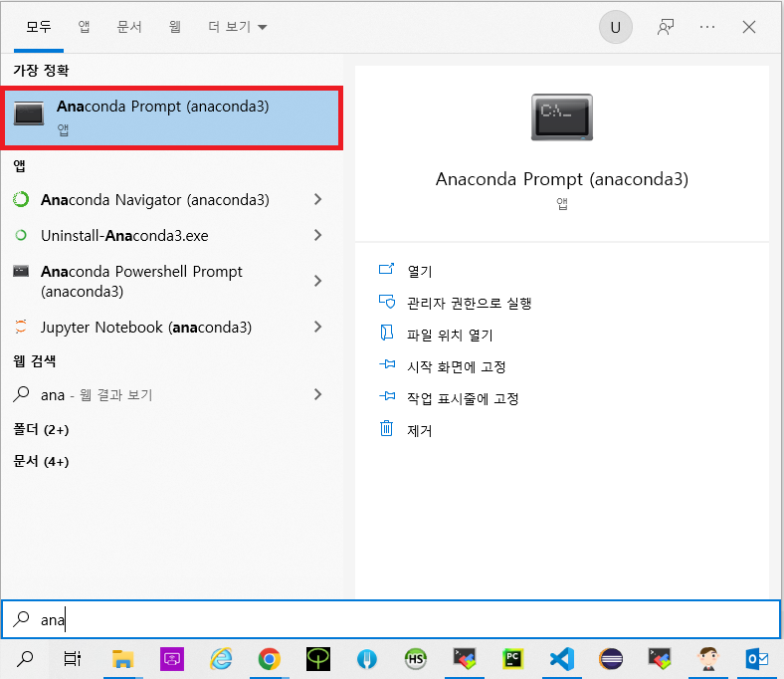Open File Explorer from taskbar
784x679 pixels.
coord(122,659)
